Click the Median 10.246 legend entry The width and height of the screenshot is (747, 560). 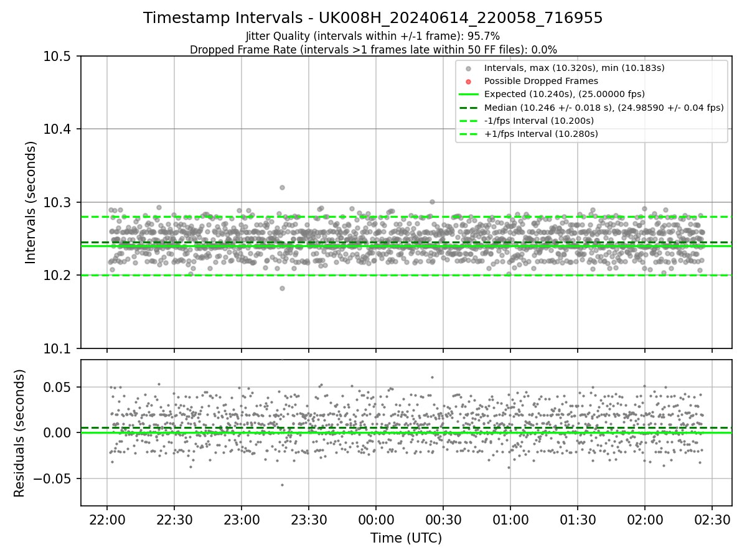point(604,108)
